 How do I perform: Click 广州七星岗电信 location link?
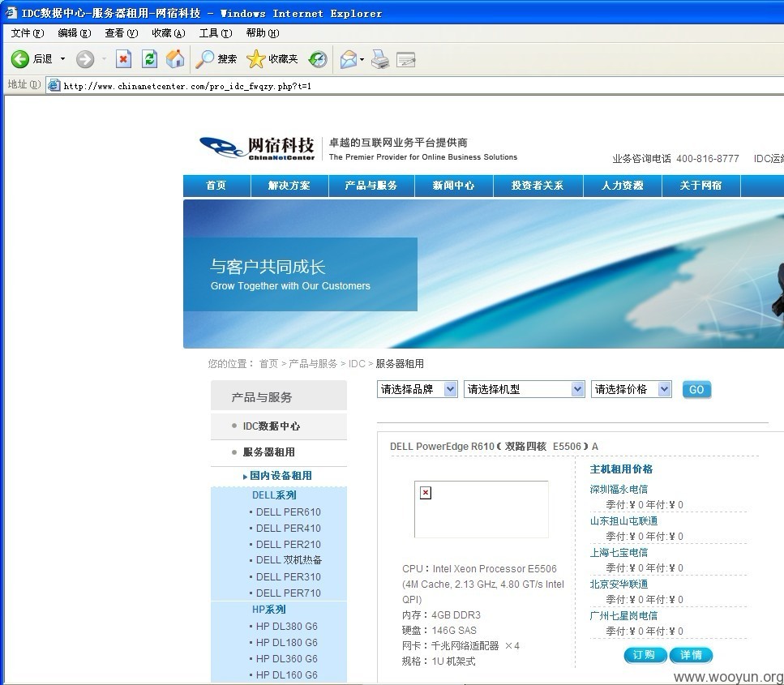pyautogui.click(x=623, y=615)
